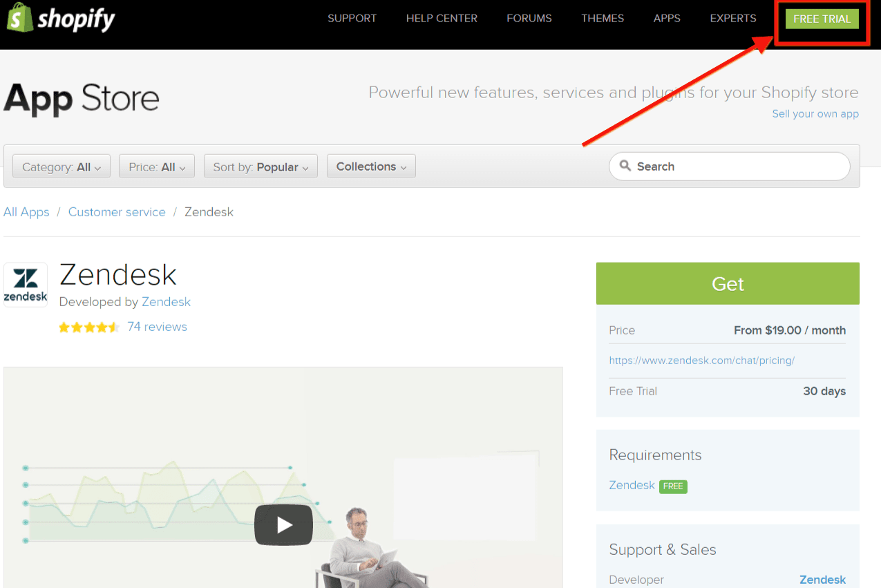Click the Zendesk breadcrumb text
The image size is (881, 588).
209,212
